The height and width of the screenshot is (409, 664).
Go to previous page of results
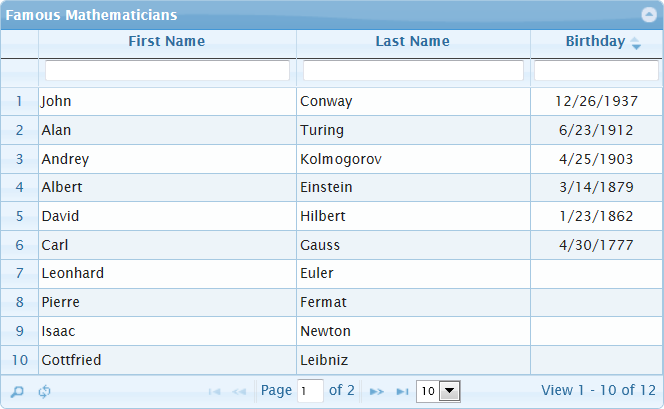[239, 391]
